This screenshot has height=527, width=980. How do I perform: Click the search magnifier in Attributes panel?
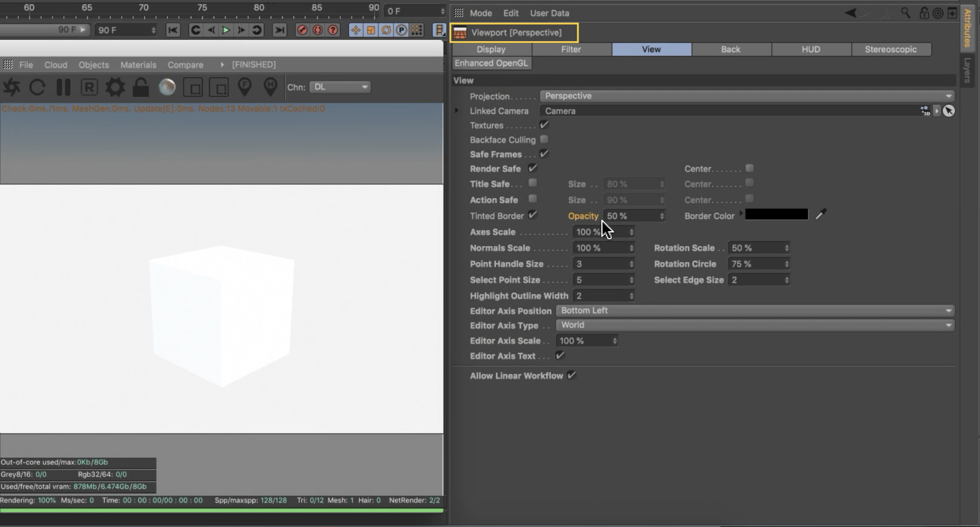coord(905,13)
